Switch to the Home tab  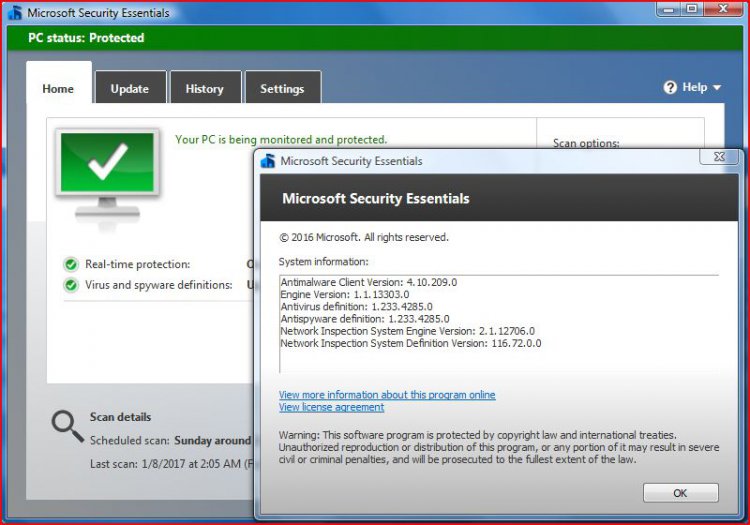[x=58, y=82]
